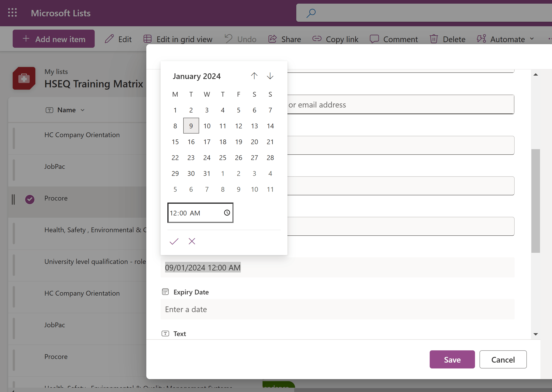
Task: Click the search magnifier icon
Action: pyautogui.click(x=311, y=13)
